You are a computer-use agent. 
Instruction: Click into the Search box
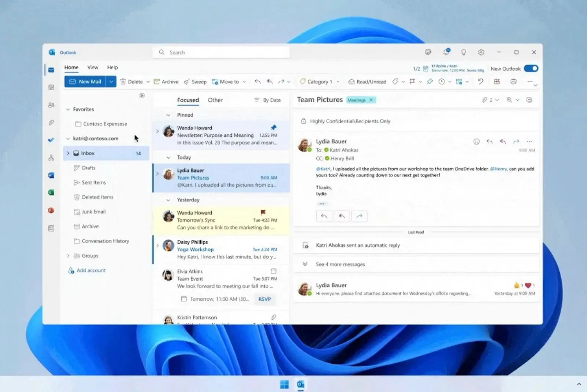pyautogui.click(x=224, y=52)
